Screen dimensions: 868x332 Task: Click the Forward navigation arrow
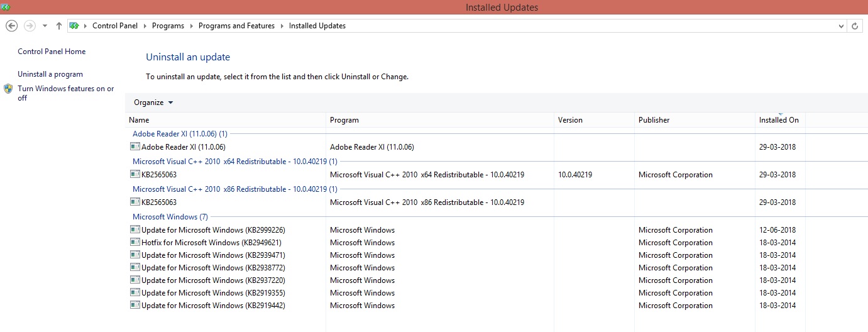click(x=29, y=26)
